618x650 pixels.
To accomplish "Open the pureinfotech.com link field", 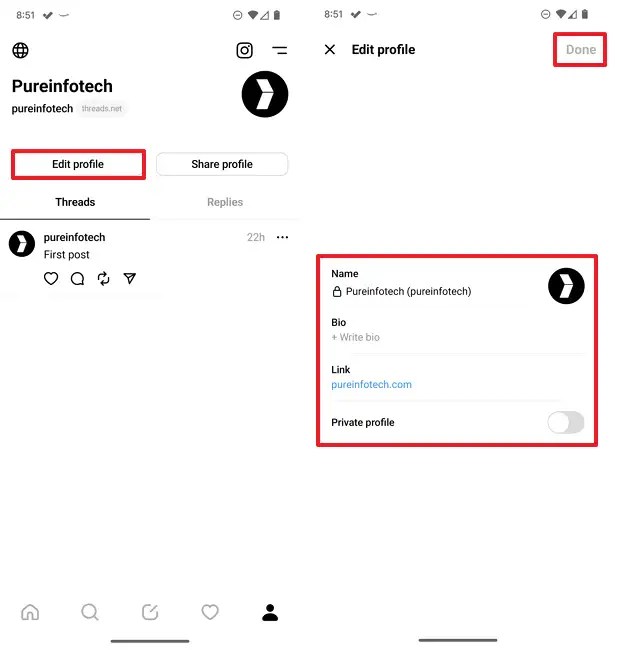I will tap(371, 385).
